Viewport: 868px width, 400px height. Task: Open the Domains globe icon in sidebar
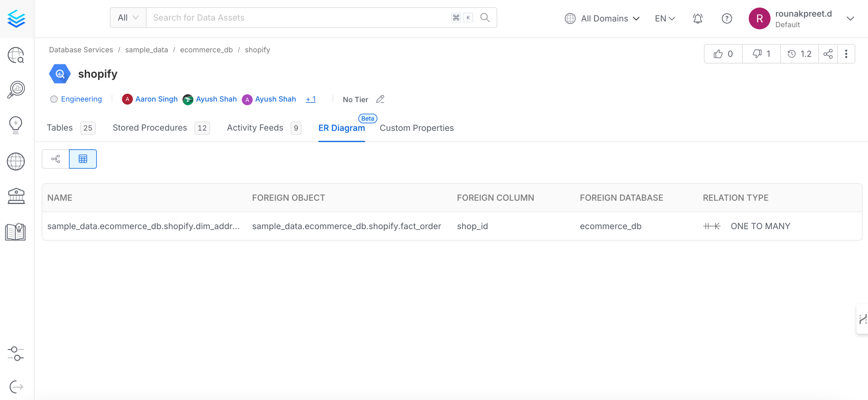(x=15, y=161)
